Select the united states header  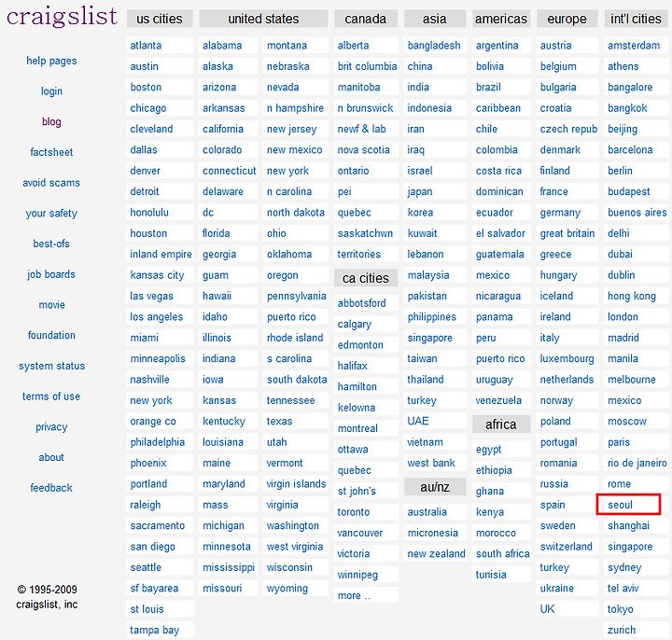(x=263, y=19)
